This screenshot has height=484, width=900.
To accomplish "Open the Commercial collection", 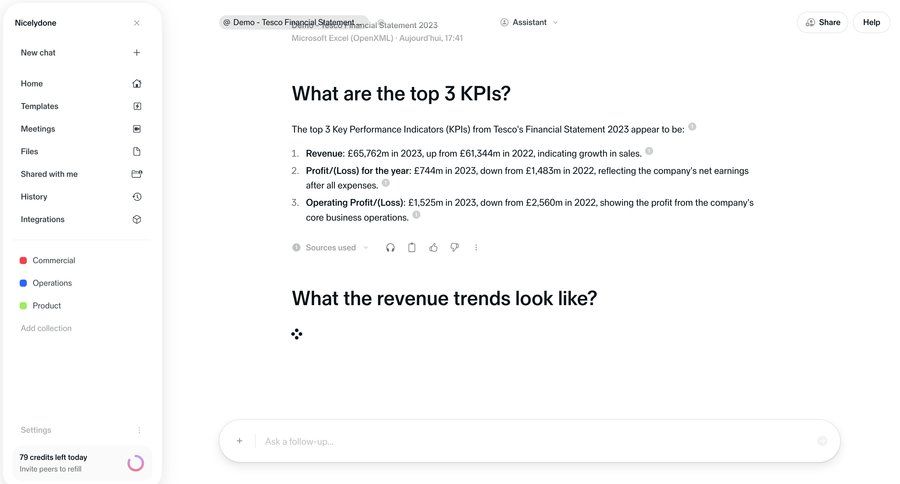I will (x=53, y=260).
